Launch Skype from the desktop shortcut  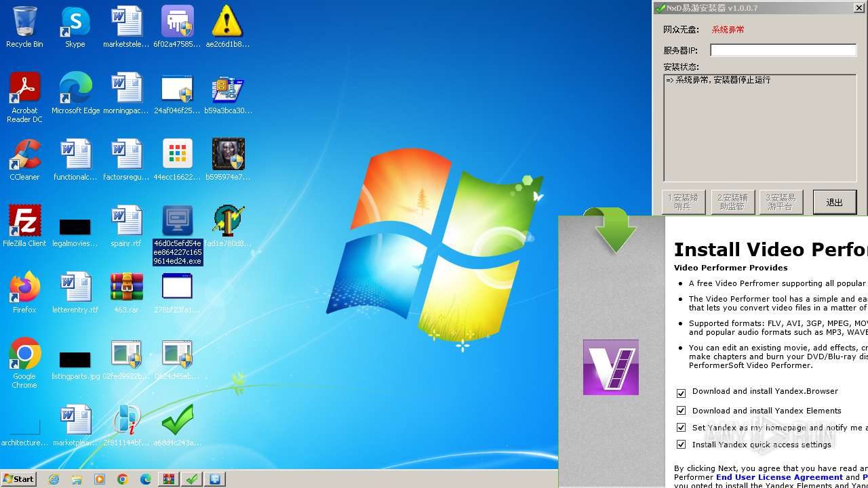pyautogui.click(x=75, y=27)
